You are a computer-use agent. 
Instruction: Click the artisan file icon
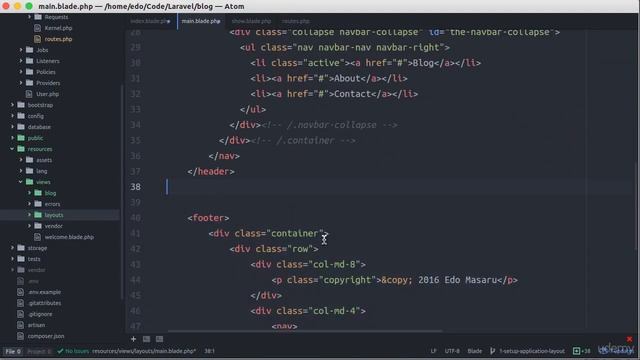tap(20, 325)
